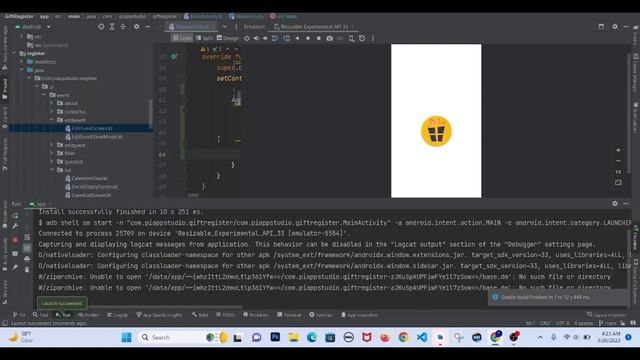Click emulator zoom in plus button
This screenshot has width=640, height=360.
[x=618, y=150]
